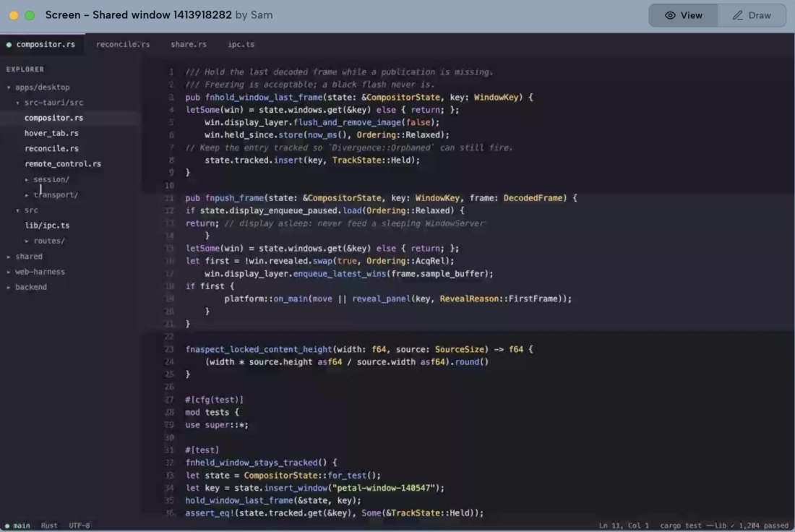Open remote_control.rs in the explorer
The height and width of the screenshot is (532, 795).
[x=63, y=164]
